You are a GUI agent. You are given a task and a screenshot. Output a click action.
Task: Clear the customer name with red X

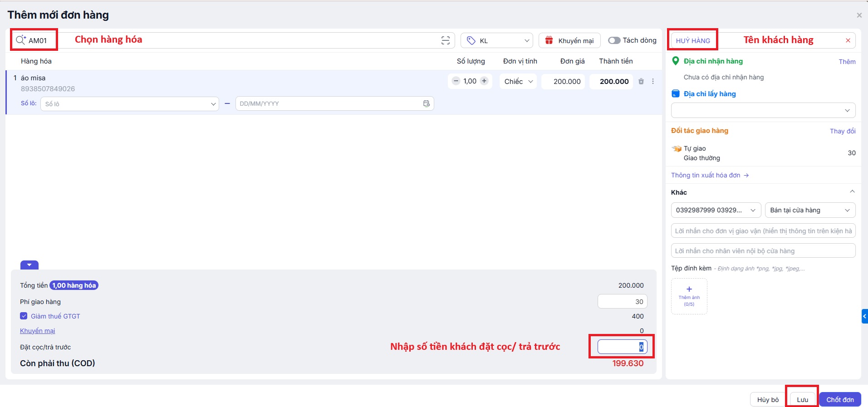coord(848,40)
